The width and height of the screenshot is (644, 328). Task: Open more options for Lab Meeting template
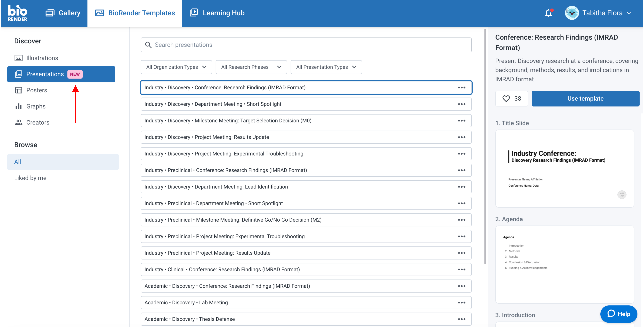click(462, 303)
